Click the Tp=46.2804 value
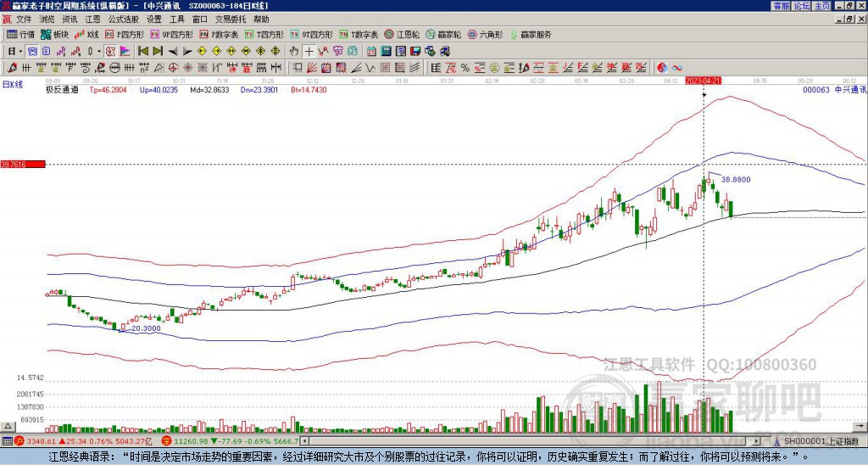This screenshot has width=868, height=465. pyautogui.click(x=108, y=90)
